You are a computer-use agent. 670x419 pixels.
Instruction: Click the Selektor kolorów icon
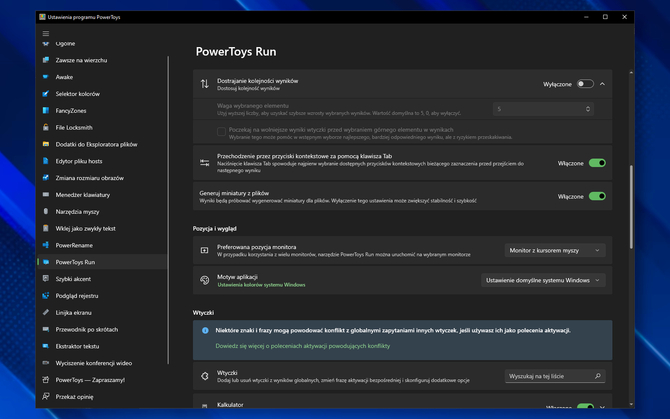(x=46, y=94)
